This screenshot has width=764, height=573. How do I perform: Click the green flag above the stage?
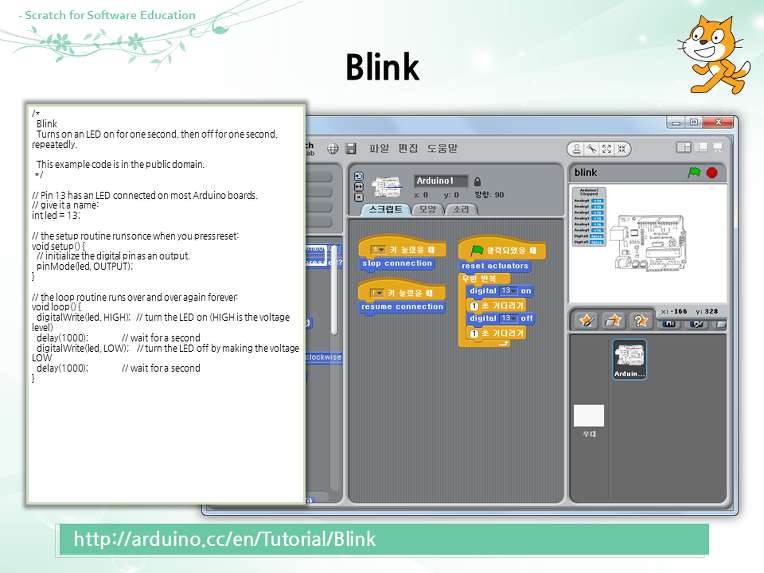pos(694,172)
